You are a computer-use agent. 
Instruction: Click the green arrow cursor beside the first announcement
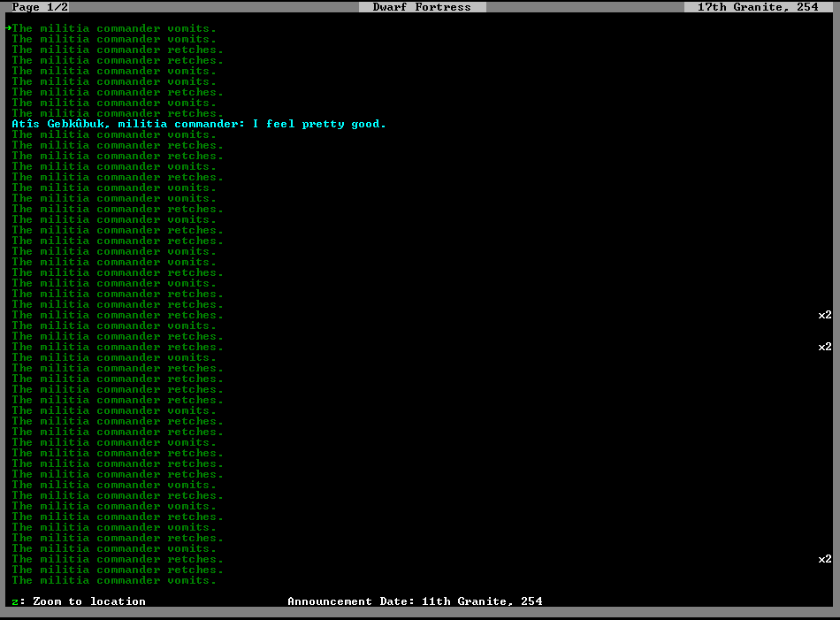[9, 28]
